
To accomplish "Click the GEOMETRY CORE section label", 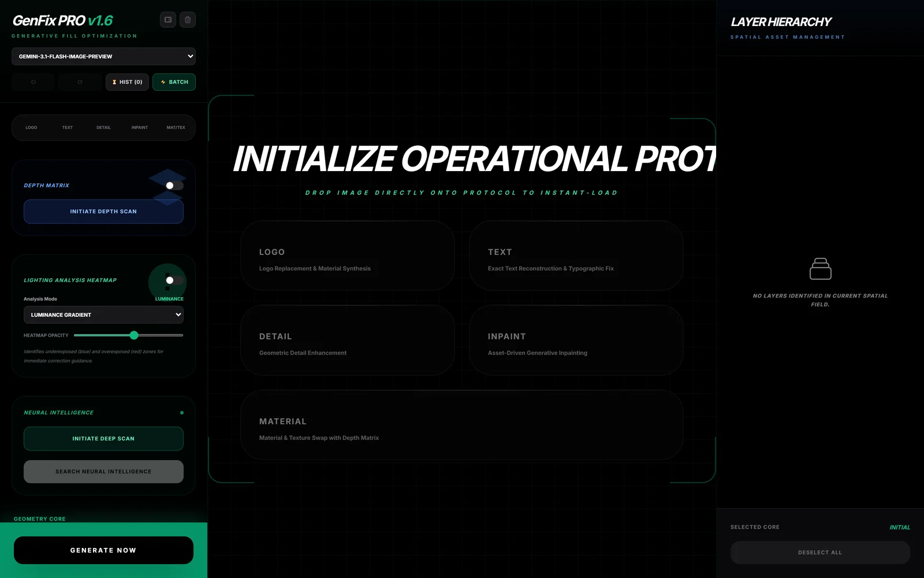I will click(40, 519).
